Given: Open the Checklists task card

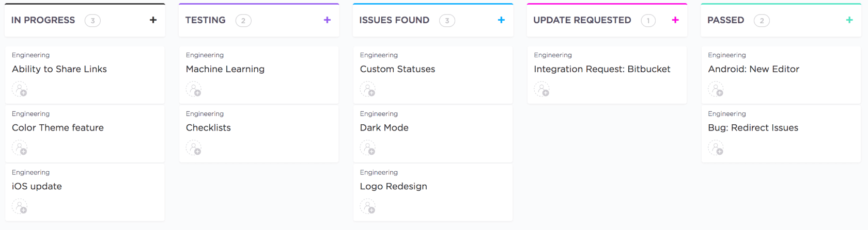Looking at the screenshot, I should (x=208, y=128).
